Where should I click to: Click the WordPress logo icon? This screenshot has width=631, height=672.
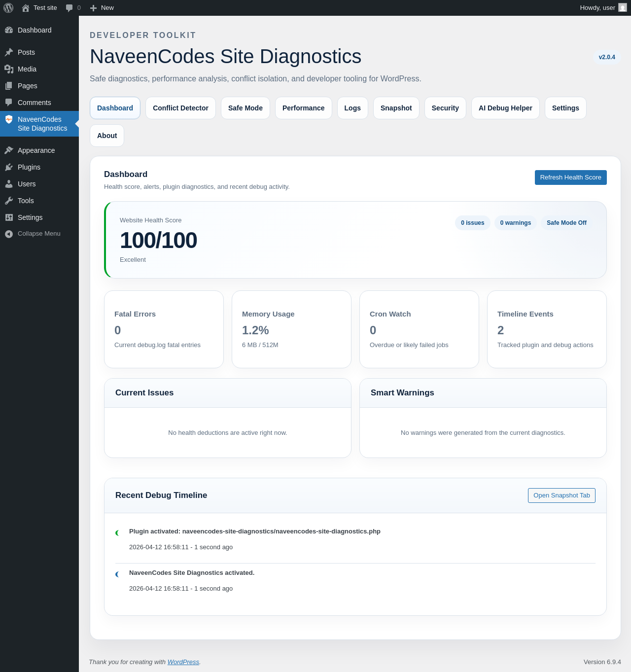click(8, 8)
